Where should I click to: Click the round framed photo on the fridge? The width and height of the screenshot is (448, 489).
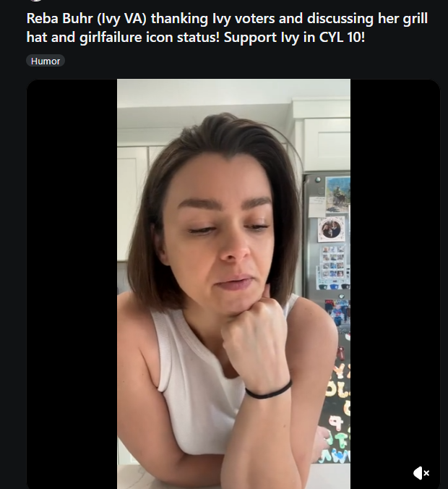[x=331, y=229]
